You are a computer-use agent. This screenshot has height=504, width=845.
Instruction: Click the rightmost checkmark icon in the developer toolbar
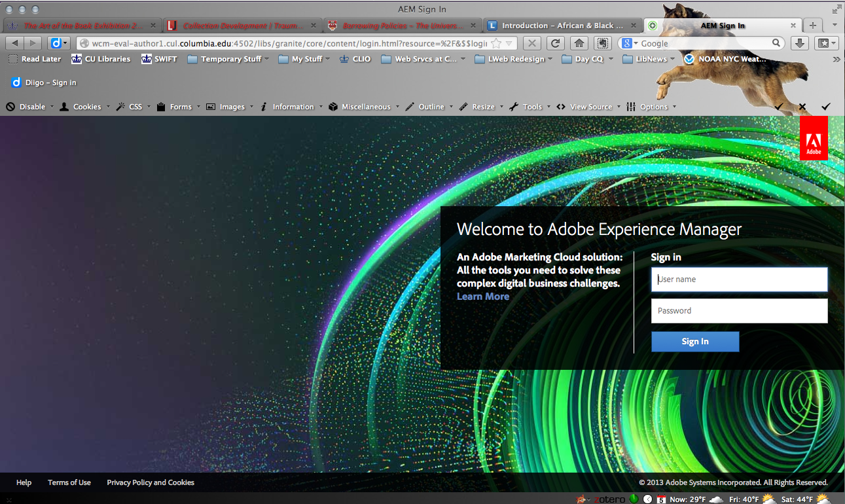coord(826,107)
